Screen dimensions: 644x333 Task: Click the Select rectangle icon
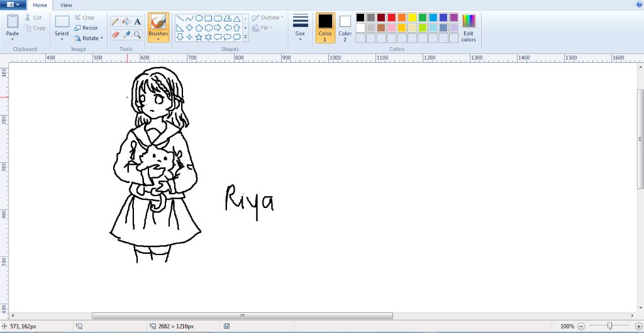62,22
